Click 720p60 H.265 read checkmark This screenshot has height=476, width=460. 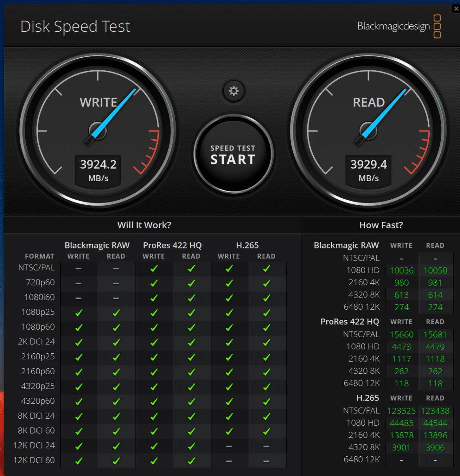click(267, 283)
